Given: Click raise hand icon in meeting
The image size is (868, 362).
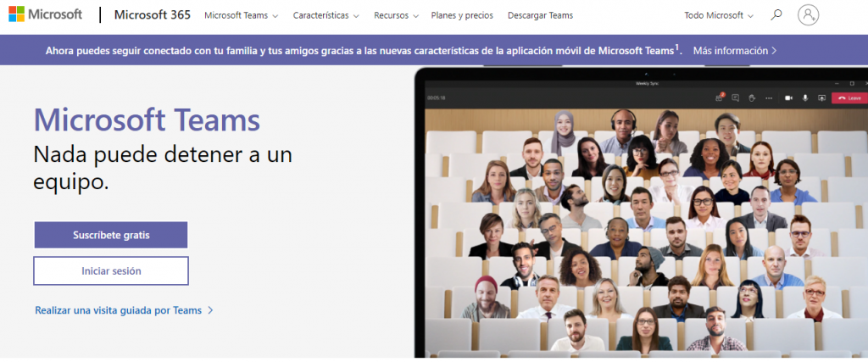Looking at the screenshot, I should (x=752, y=98).
